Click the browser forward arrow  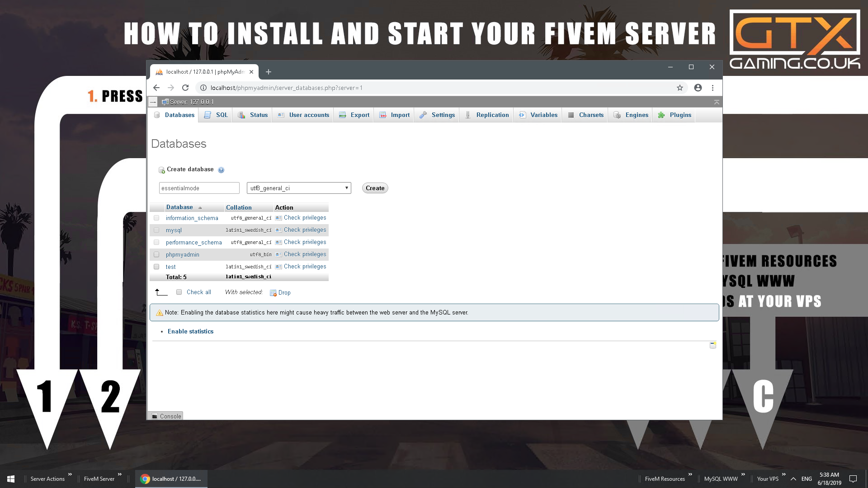(x=171, y=88)
